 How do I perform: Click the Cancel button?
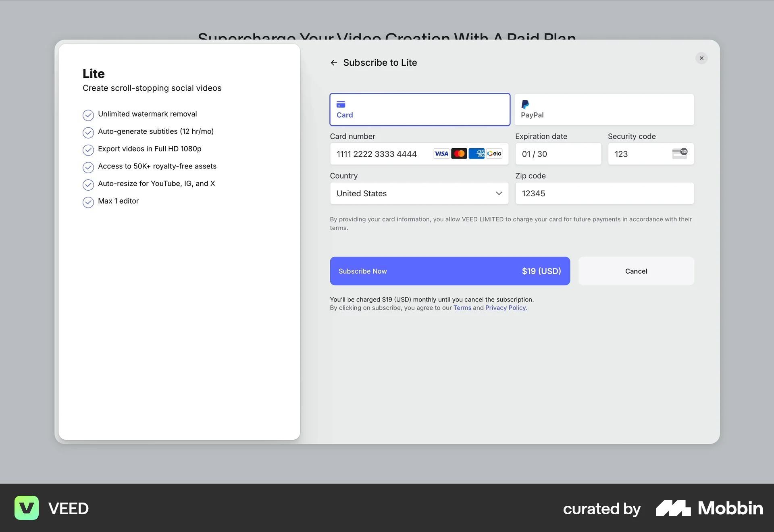click(636, 271)
